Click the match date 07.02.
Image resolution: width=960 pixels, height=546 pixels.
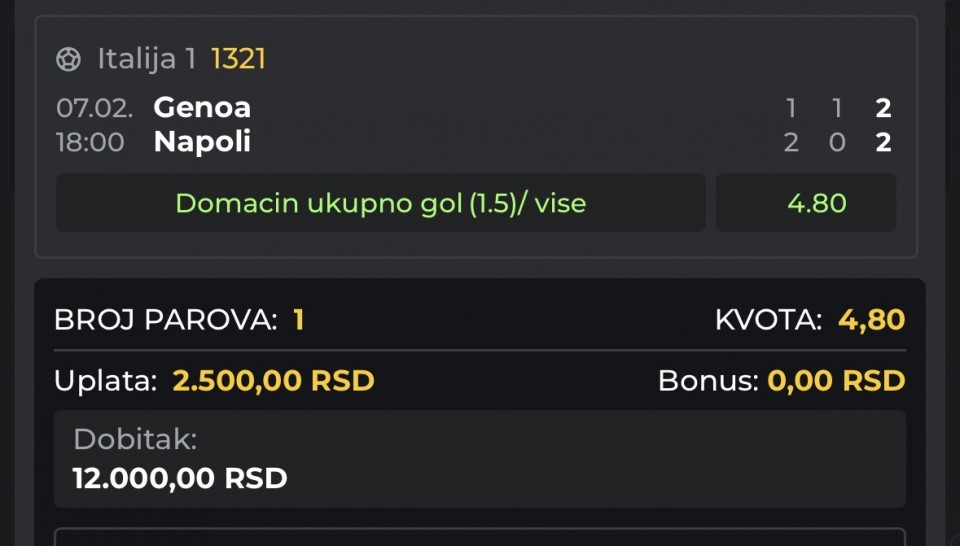(94, 108)
